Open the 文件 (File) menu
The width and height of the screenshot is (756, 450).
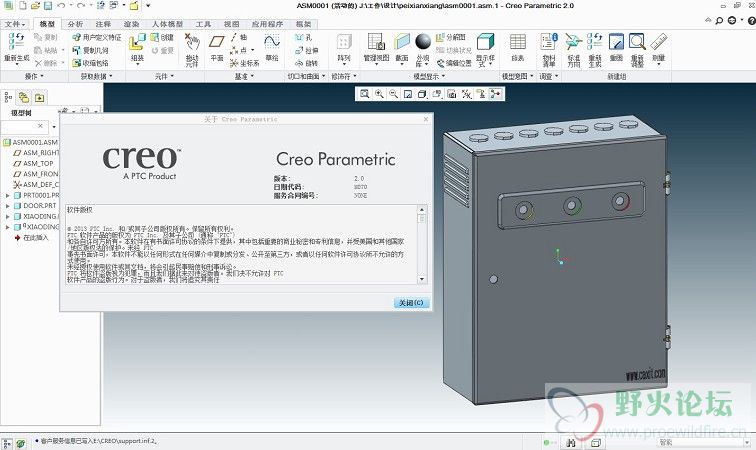pos(14,22)
